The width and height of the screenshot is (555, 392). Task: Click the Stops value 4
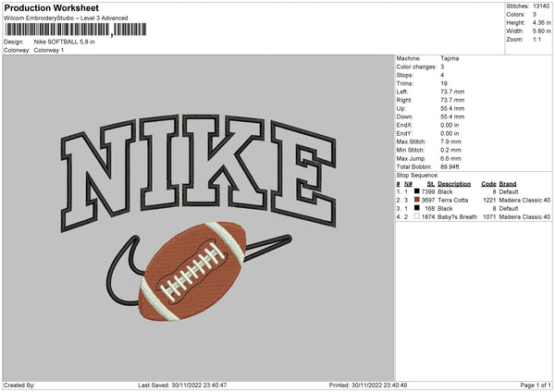[x=442, y=75]
